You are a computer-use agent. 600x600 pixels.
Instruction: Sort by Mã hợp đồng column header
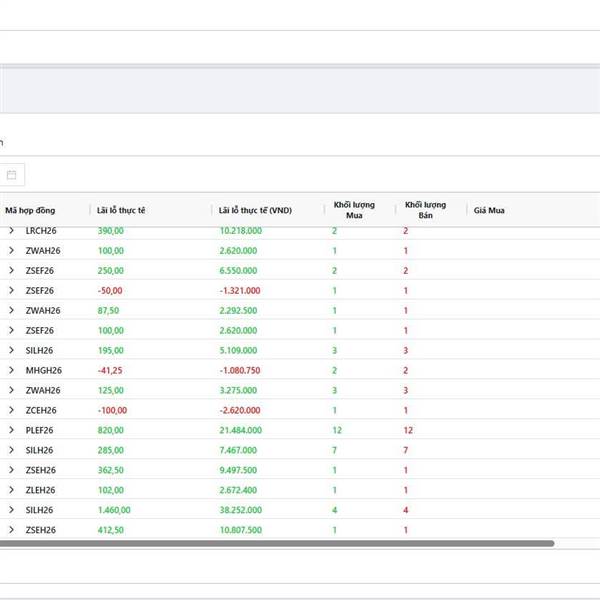(31, 210)
